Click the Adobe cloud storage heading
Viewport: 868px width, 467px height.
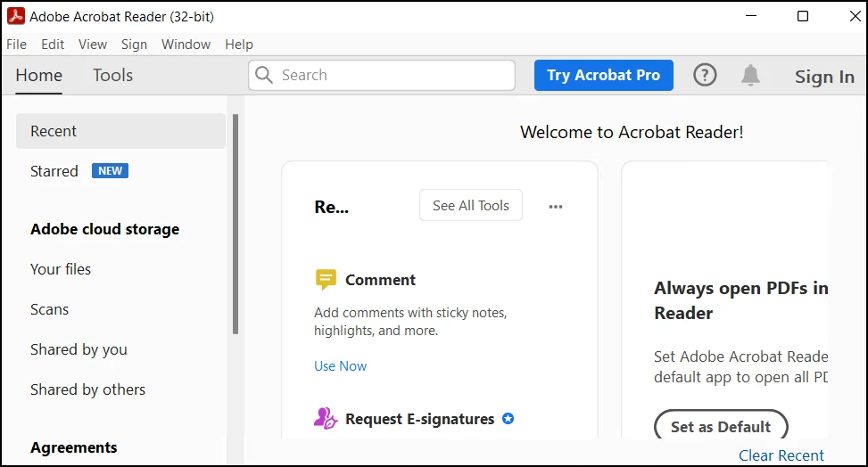104,229
